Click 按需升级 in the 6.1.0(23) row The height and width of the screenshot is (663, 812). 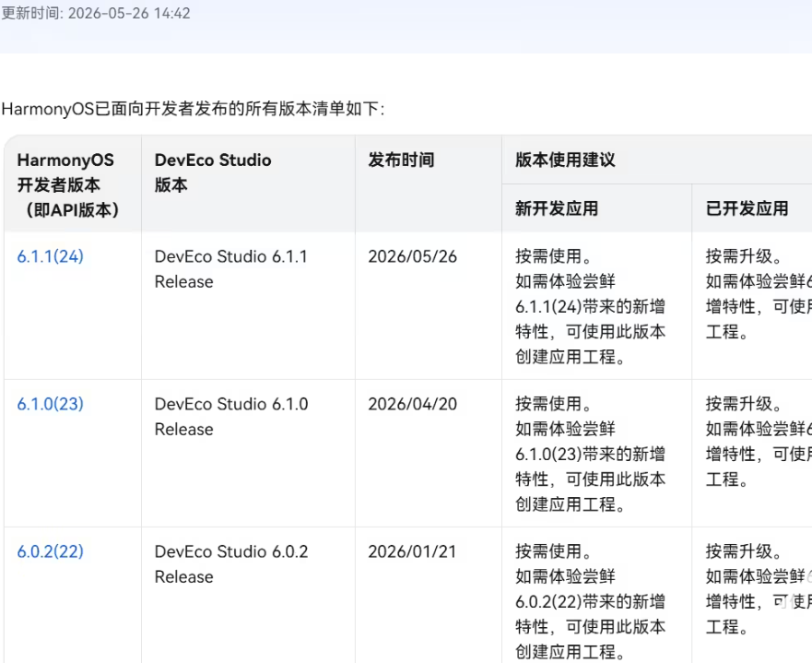(x=744, y=404)
